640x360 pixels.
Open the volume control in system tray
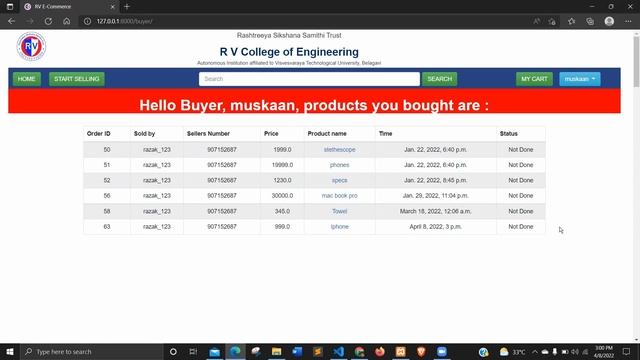[575, 352]
